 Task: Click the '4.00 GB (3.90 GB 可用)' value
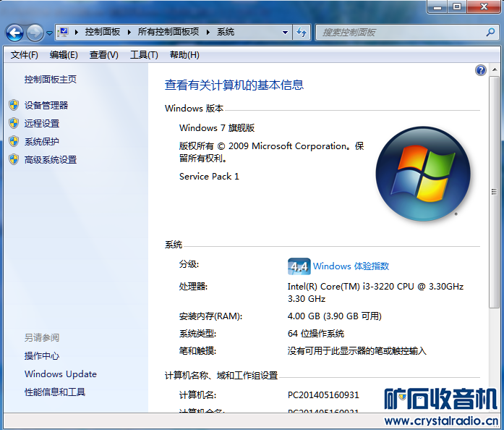[335, 316]
